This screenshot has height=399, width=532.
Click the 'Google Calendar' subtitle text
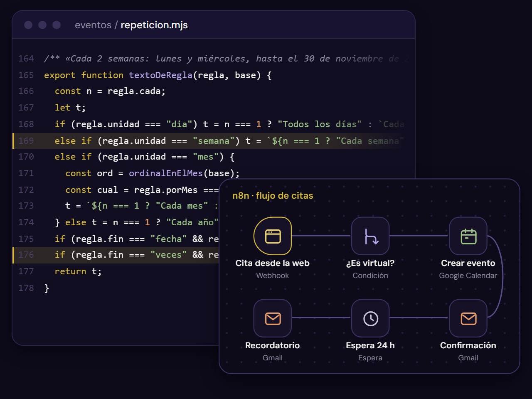[x=468, y=276]
